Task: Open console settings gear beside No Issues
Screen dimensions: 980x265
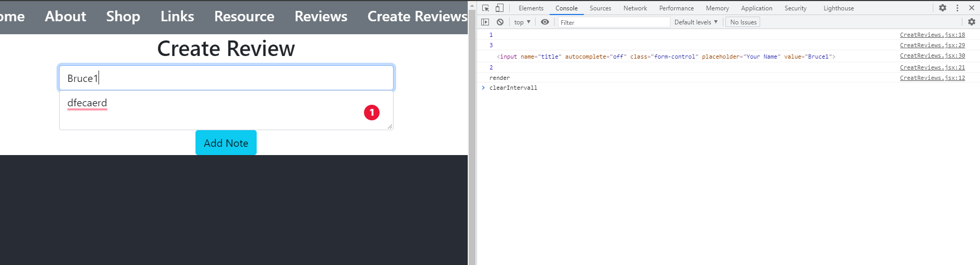Action: pos(972,22)
